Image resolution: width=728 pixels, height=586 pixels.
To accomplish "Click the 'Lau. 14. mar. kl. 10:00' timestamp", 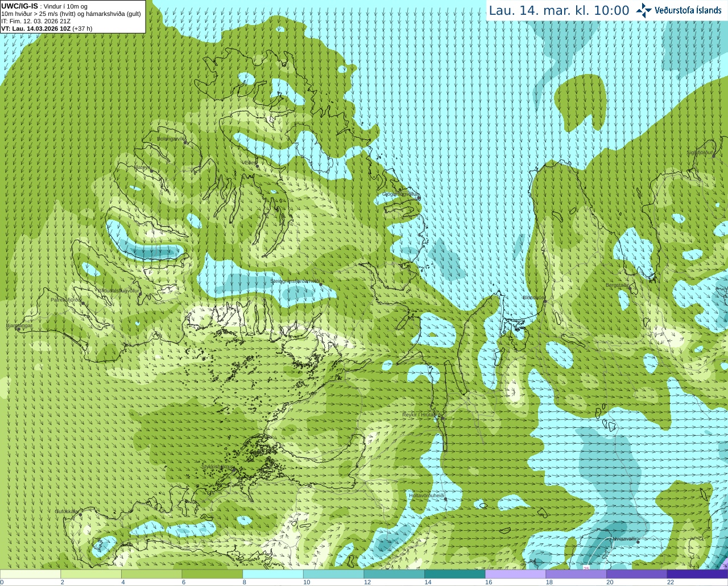I will tap(559, 10).
